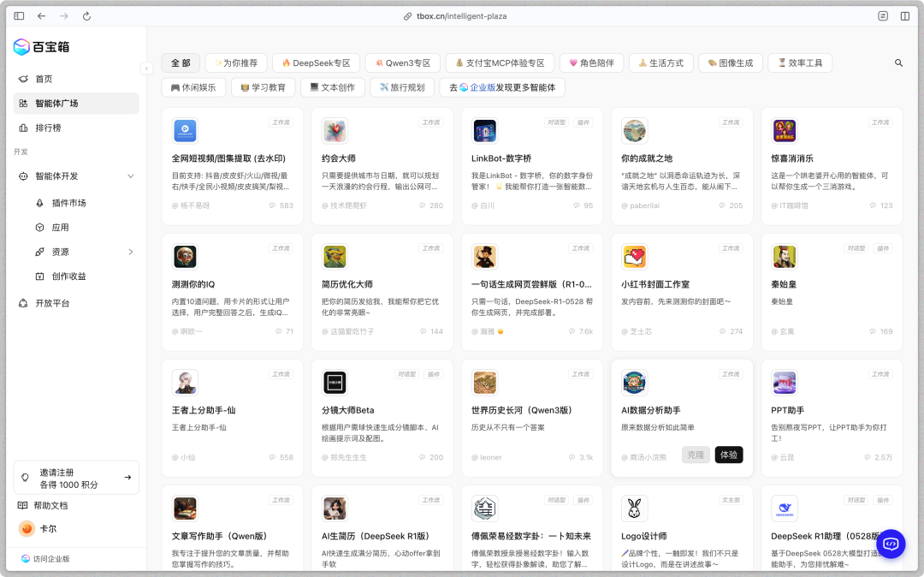Click the search magnifier icon
The width and height of the screenshot is (924, 577).
tap(898, 63)
